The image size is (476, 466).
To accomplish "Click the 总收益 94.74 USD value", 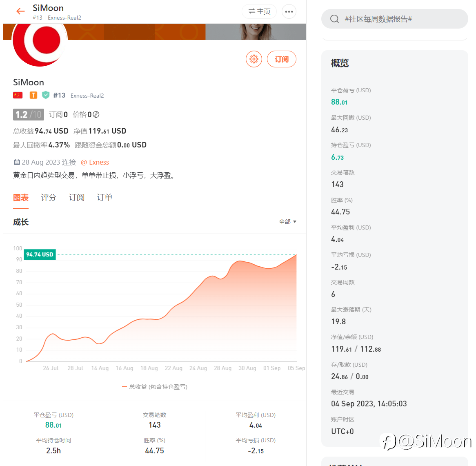I will point(41,131).
